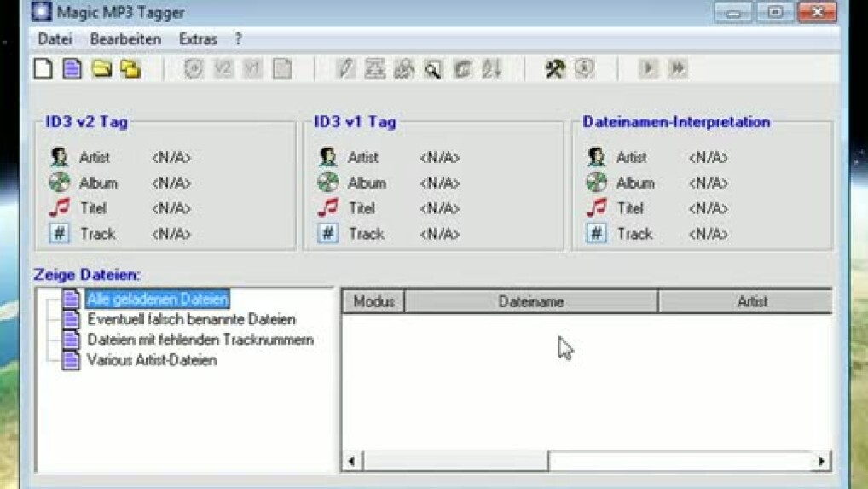Image resolution: width=868 pixels, height=489 pixels.
Task: Click the pencil edit toolbar icon
Action: pyautogui.click(x=345, y=70)
